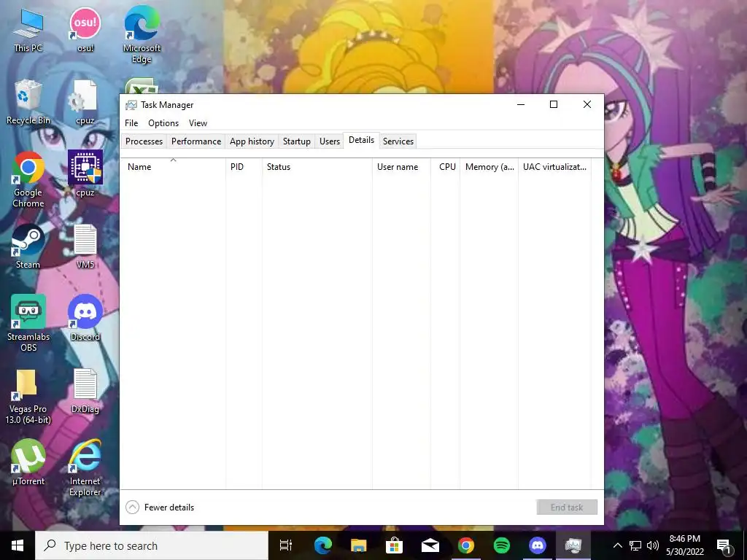Switch to the Services tab

tap(398, 141)
